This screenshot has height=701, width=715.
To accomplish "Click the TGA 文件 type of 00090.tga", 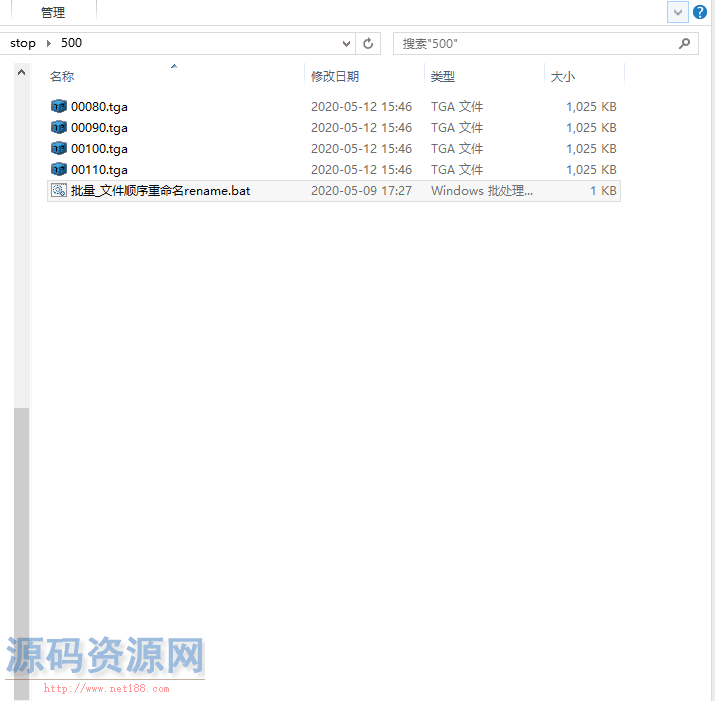I will coord(457,128).
